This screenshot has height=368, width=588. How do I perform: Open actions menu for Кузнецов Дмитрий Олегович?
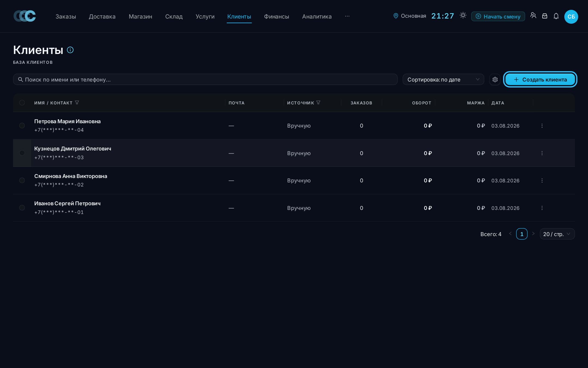click(542, 153)
